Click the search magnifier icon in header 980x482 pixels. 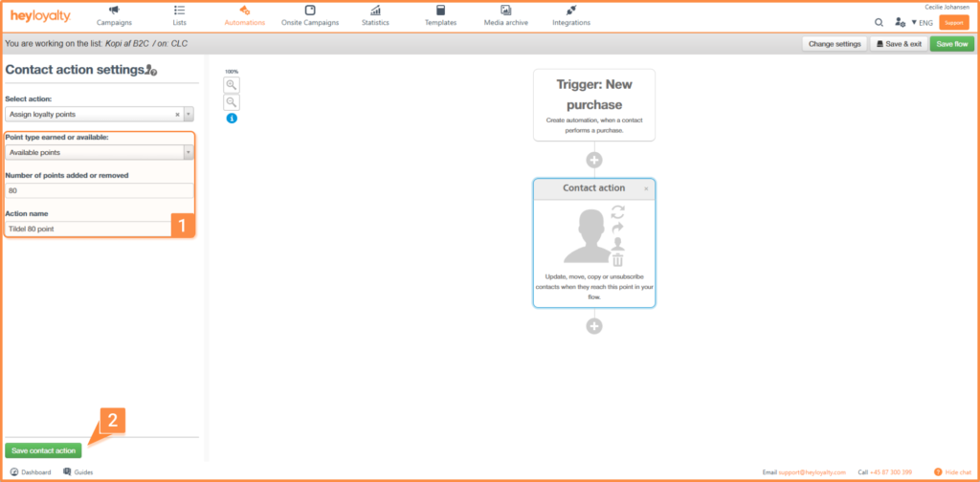point(879,22)
